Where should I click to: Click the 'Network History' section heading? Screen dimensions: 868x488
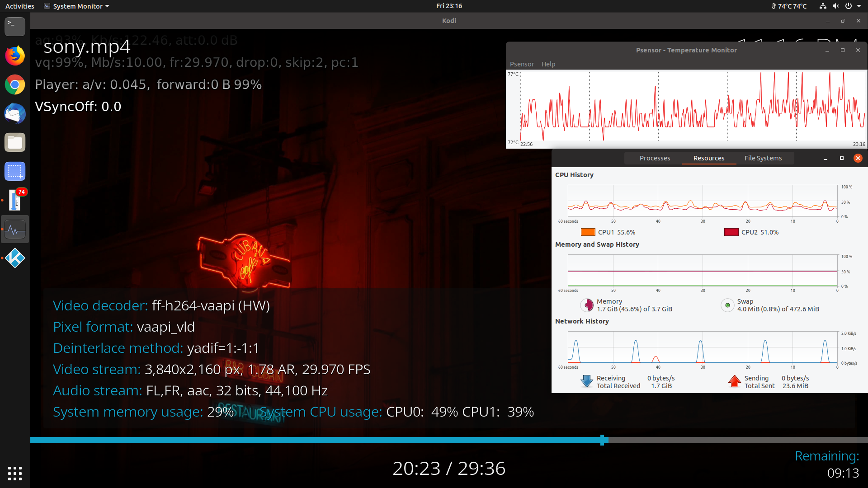pyautogui.click(x=582, y=321)
